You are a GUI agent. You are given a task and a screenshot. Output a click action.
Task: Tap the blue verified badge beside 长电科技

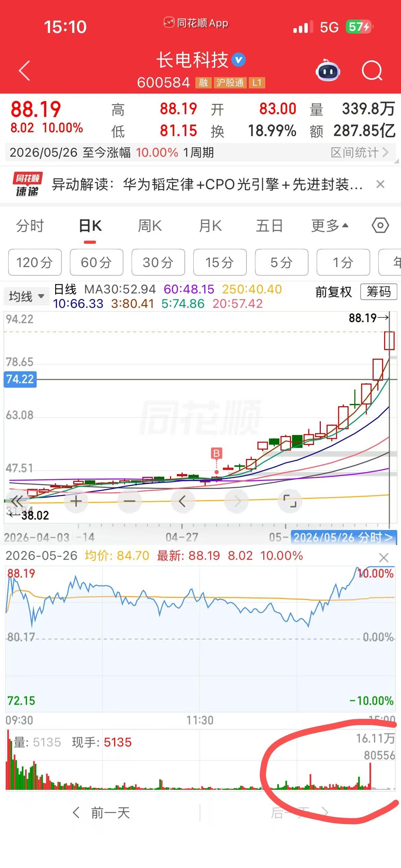click(239, 60)
